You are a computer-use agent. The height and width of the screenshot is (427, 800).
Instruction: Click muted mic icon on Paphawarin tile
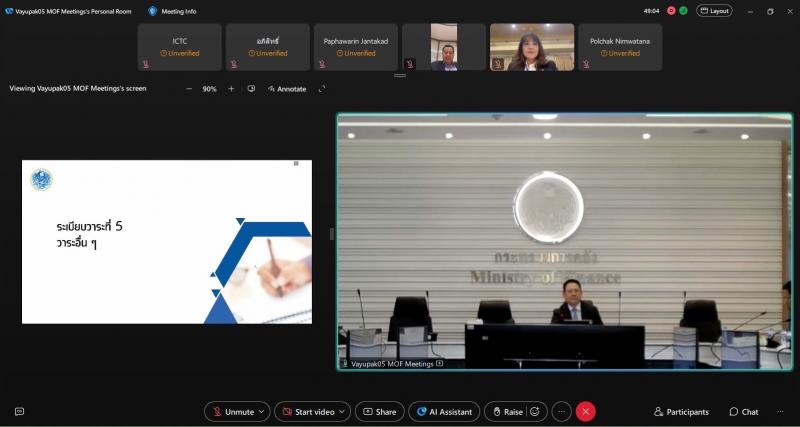322,64
